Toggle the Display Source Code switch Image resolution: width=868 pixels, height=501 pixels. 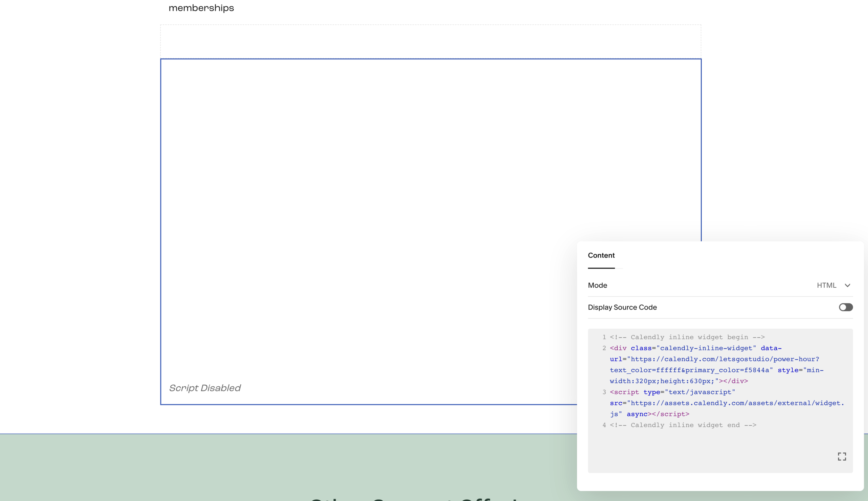tap(845, 307)
